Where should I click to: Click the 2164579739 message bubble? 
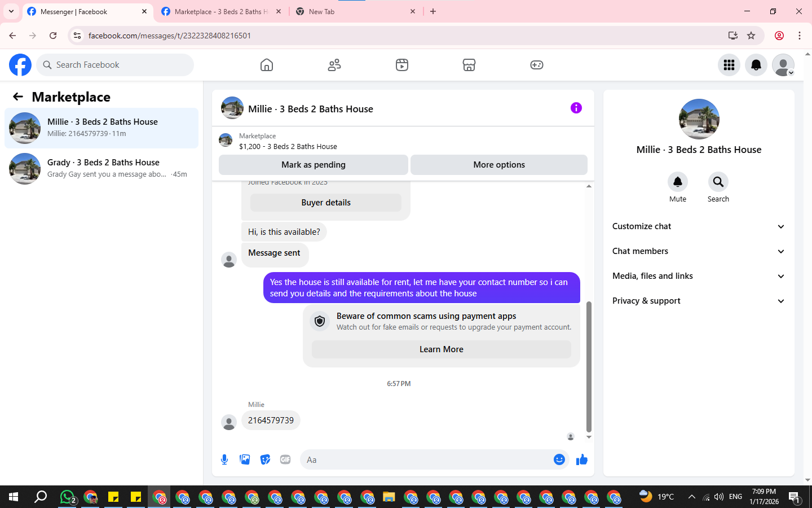coord(271,421)
